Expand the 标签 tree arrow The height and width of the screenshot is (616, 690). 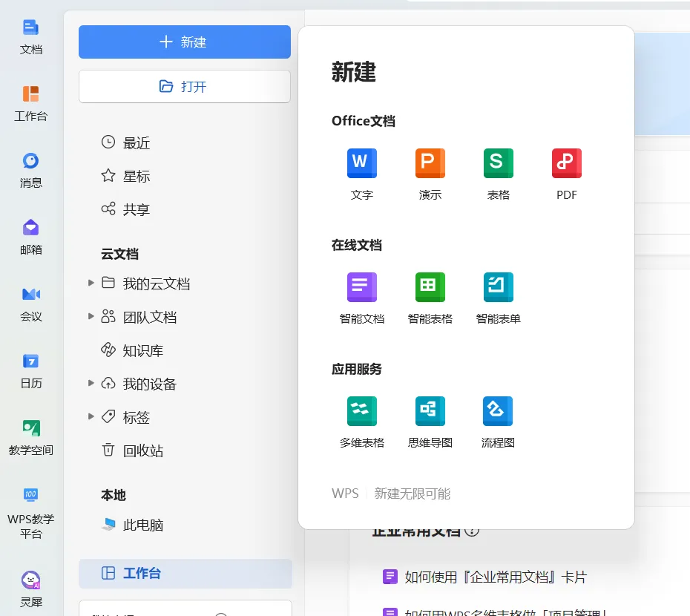[x=91, y=416]
